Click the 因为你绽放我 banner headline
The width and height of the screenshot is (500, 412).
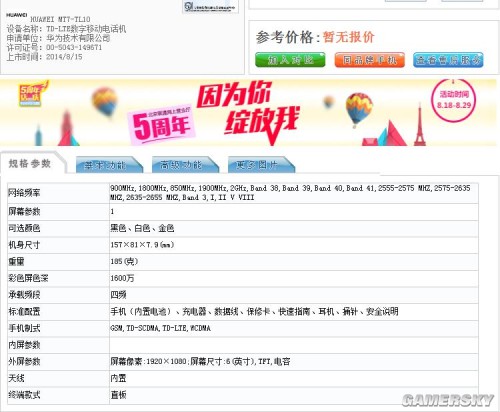pyautogui.click(x=248, y=112)
